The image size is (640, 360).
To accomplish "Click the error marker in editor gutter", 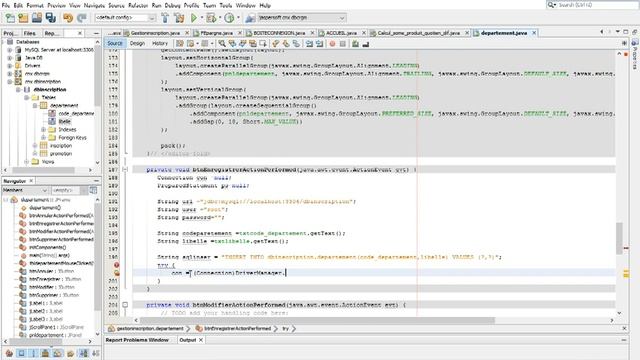I will point(117,265).
